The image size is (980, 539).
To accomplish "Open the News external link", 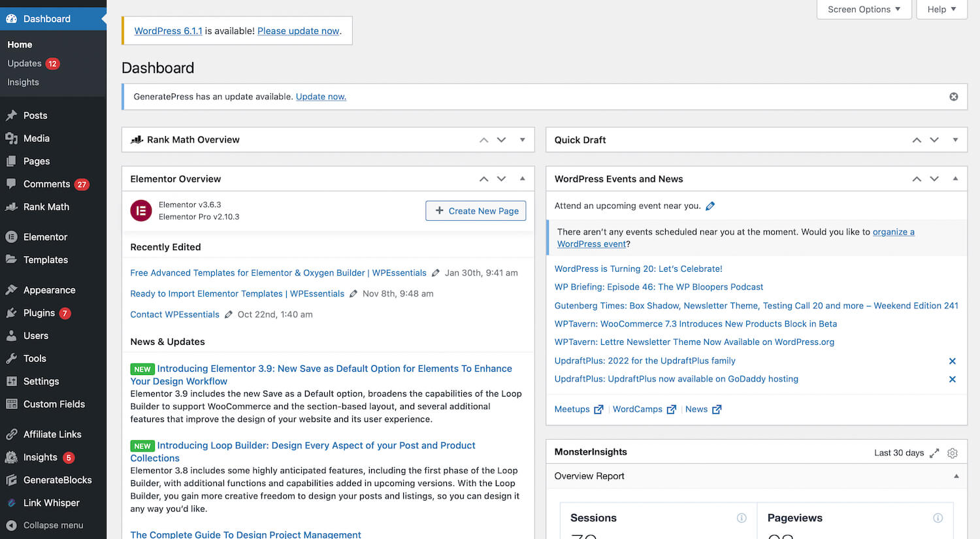I will 703,410.
